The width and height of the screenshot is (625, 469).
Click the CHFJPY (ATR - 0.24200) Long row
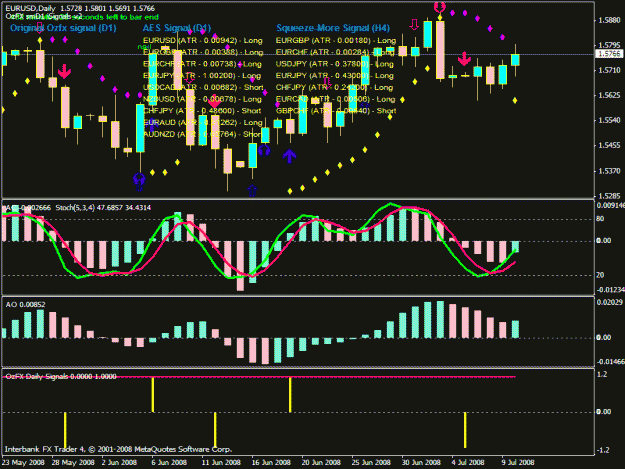point(334,87)
